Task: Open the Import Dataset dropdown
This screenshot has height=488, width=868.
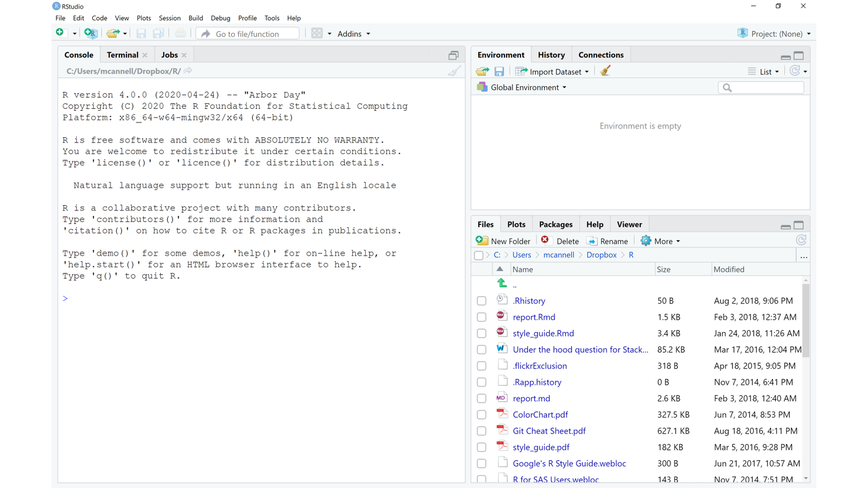Action: [552, 72]
